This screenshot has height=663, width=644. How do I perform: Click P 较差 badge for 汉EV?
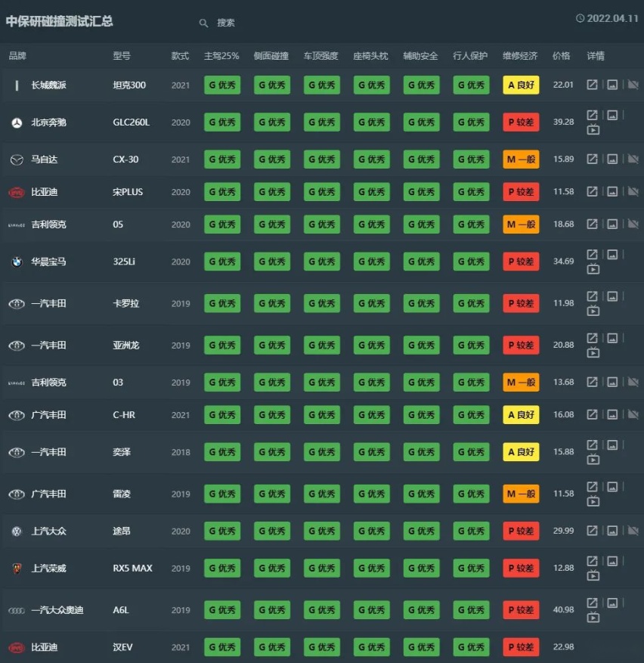tap(521, 647)
